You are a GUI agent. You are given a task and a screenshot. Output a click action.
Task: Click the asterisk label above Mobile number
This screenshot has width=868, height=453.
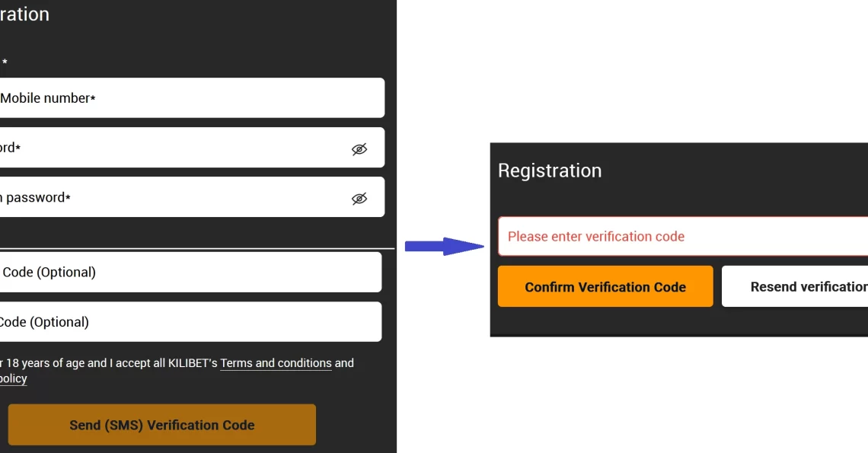[5, 62]
